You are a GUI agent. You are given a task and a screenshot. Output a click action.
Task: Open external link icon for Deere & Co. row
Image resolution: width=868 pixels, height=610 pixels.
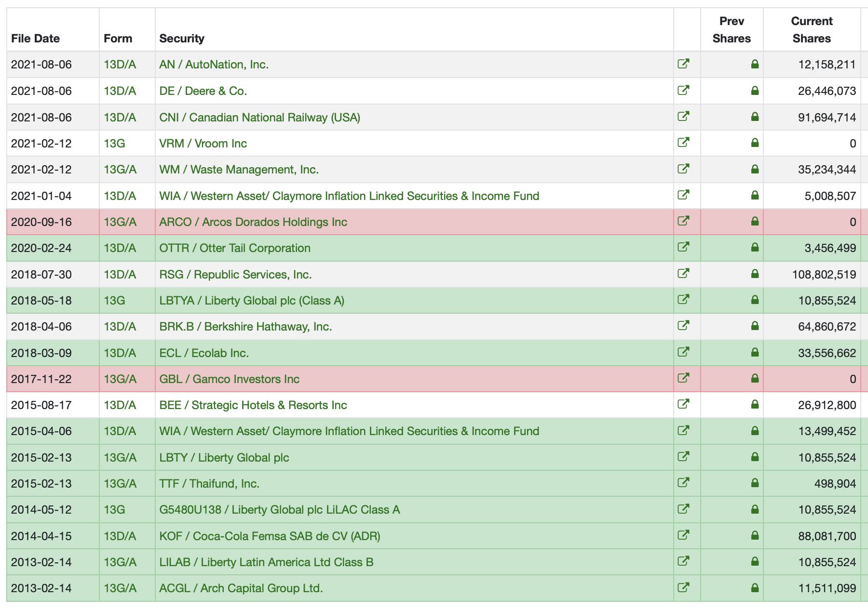[683, 90]
